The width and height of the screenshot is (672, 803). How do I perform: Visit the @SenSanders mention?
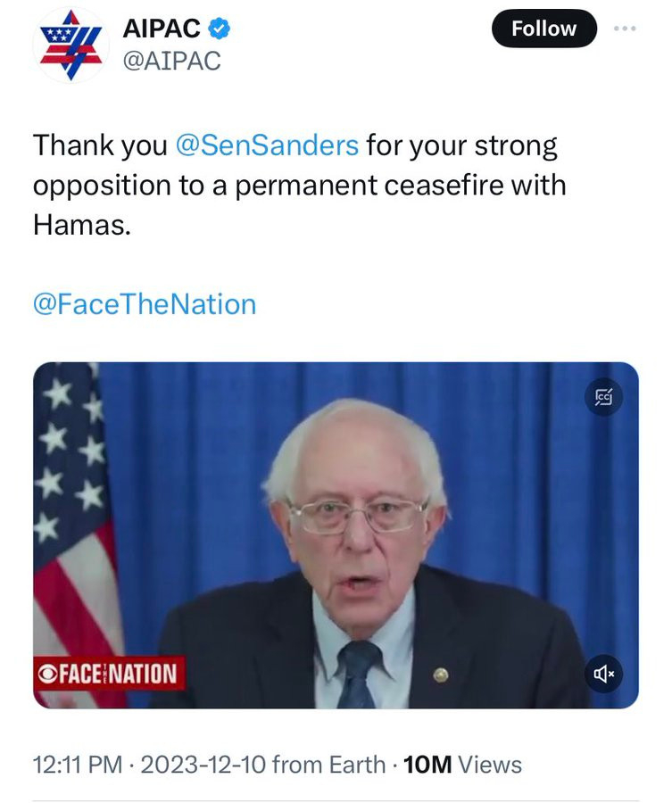click(x=268, y=145)
